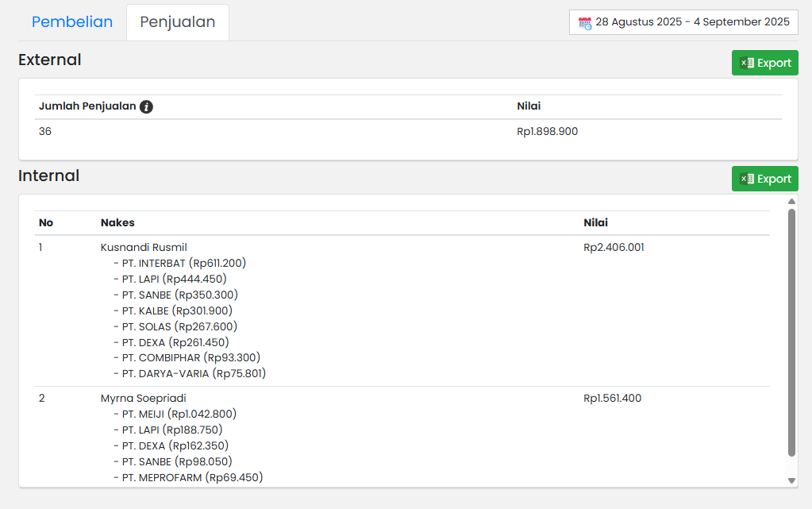Click the No column header
This screenshot has width=812, height=509.
point(46,223)
